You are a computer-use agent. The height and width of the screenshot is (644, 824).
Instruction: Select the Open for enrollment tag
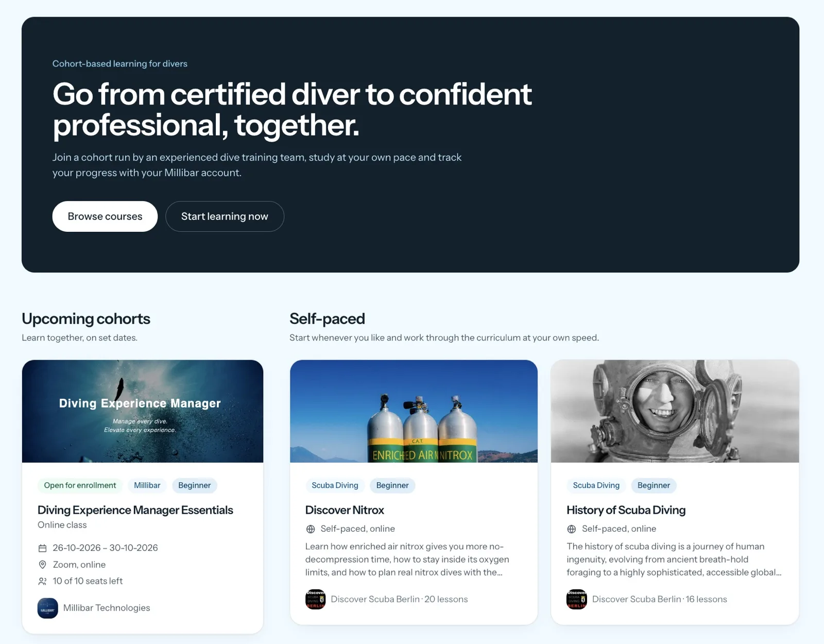click(x=80, y=485)
